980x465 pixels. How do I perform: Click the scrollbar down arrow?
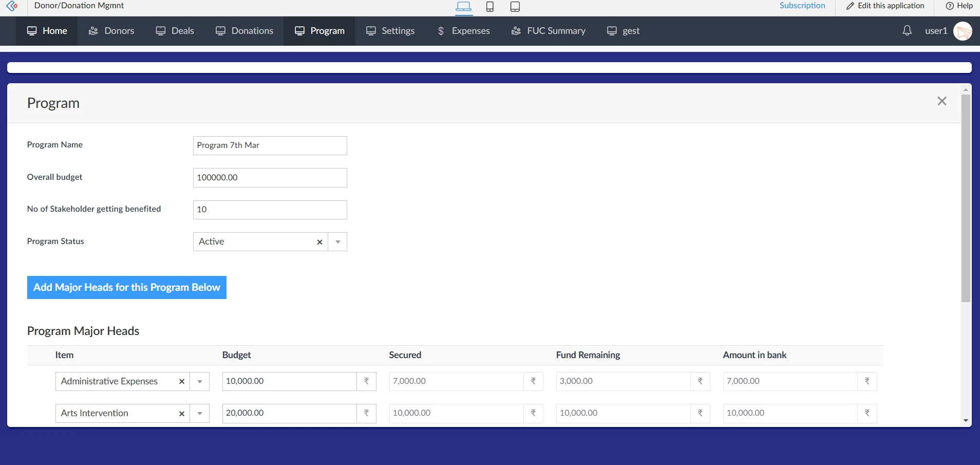(x=966, y=421)
